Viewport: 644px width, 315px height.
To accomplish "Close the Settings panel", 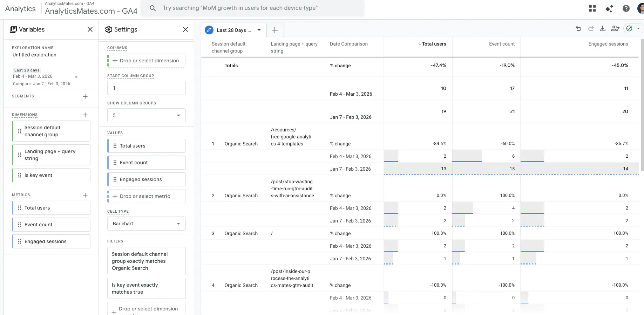I will pos(185,29).
